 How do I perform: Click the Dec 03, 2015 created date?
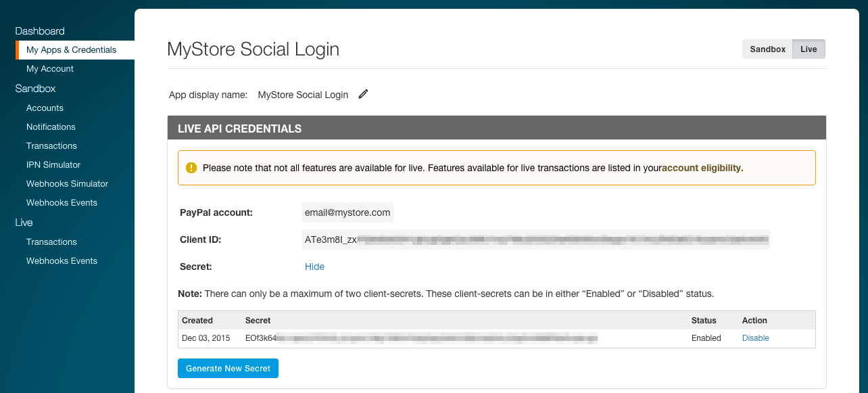(206, 338)
